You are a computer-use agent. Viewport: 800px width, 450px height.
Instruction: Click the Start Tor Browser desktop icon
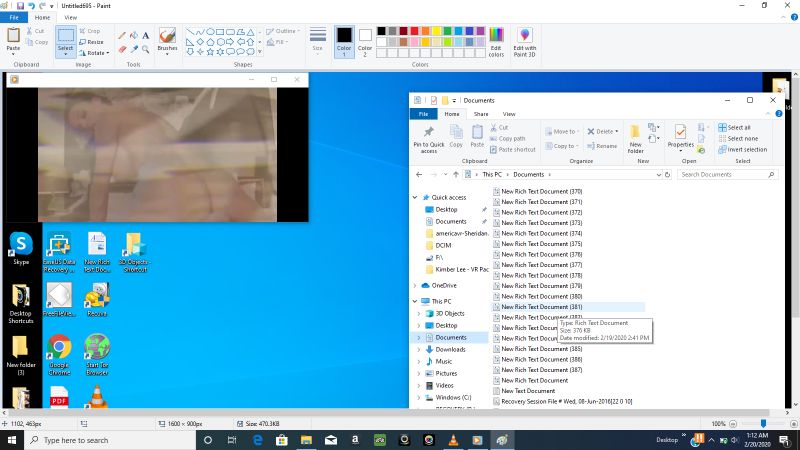97,355
